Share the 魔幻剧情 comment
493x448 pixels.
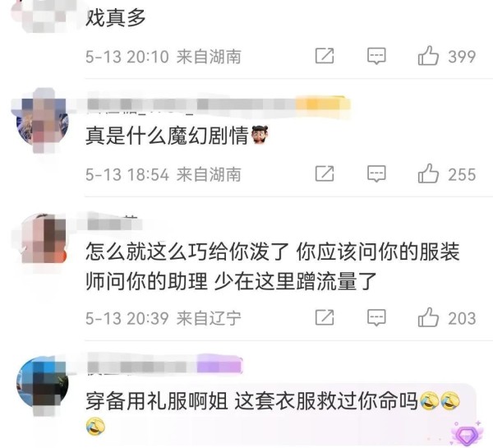point(325,173)
